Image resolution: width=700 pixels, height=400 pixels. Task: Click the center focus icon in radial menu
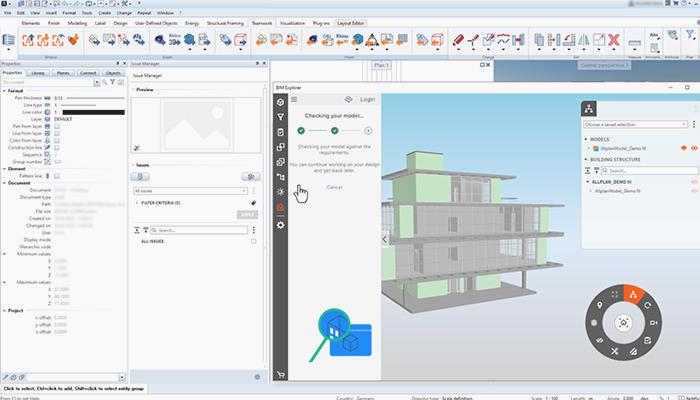click(624, 323)
